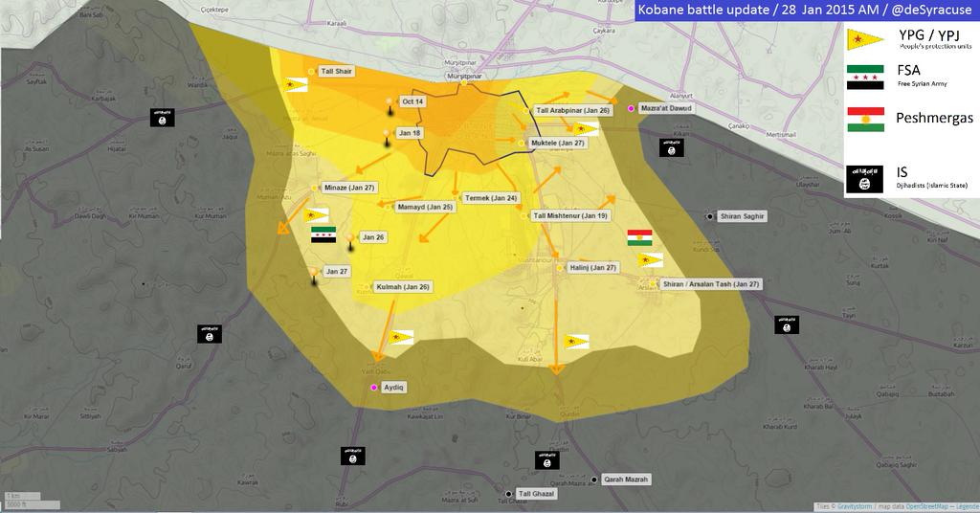Click the black Shiran Saghir marker
Screen dimensions: 980x513
pos(709,216)
